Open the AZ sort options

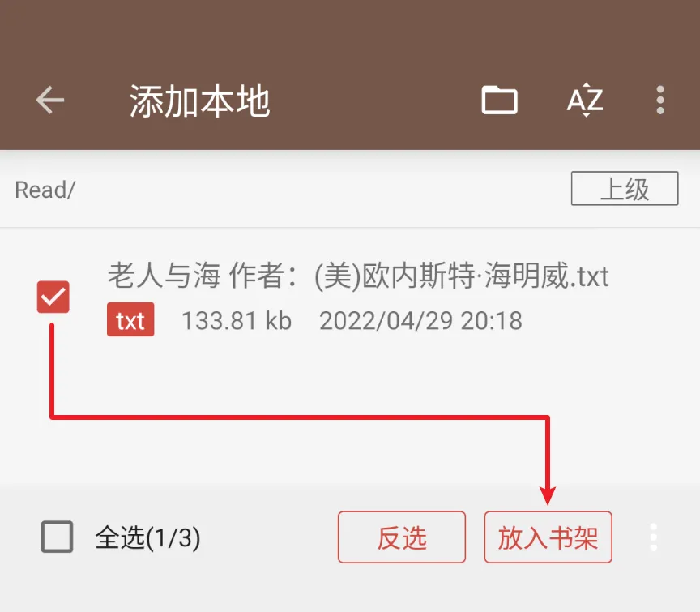(585, 100)
